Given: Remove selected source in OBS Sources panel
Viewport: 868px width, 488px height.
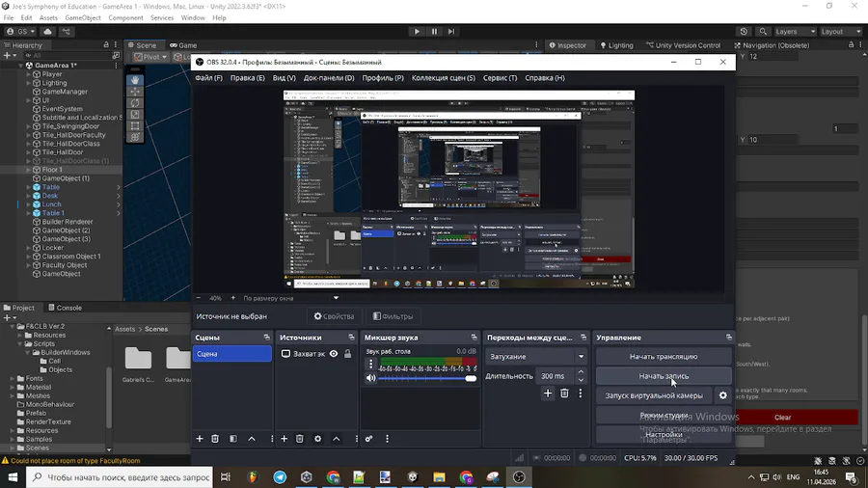Looking at the screenshot, I should tap(300, 439).
